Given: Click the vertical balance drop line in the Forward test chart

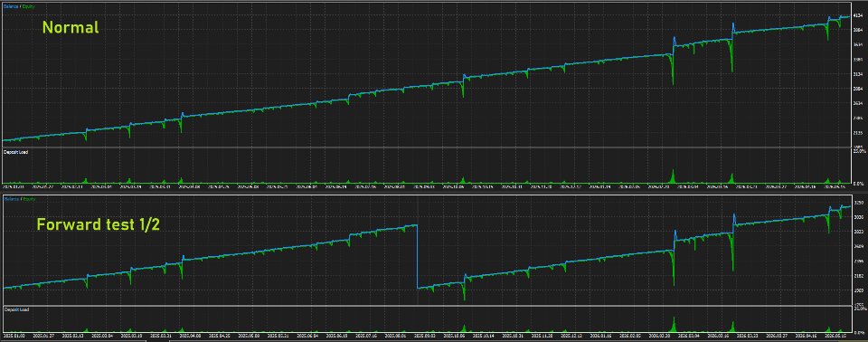Looking at the screenshot, I should coord(417,256).
